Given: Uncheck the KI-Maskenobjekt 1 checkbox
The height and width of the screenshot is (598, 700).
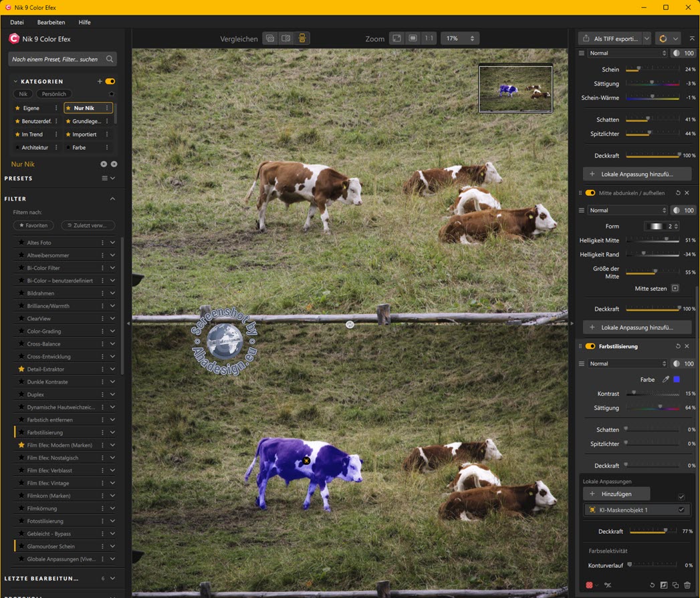Looking at the screenshot, I should [681, 510].
